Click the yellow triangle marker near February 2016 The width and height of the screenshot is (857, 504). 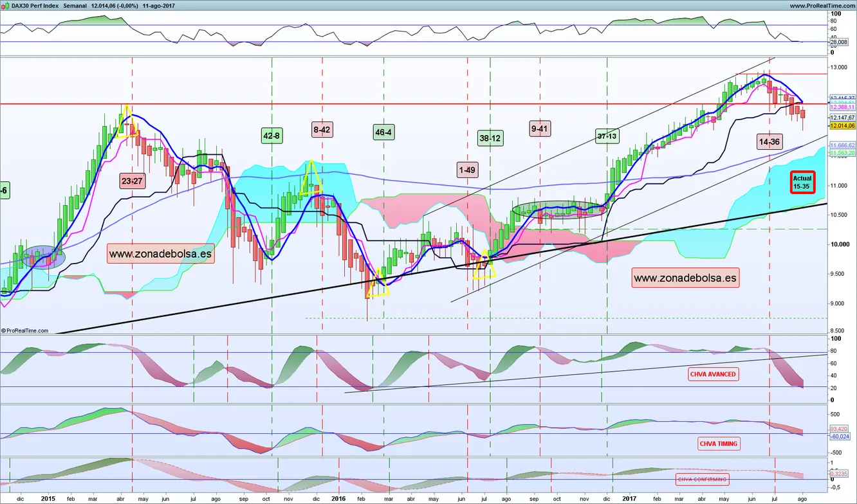378,288
